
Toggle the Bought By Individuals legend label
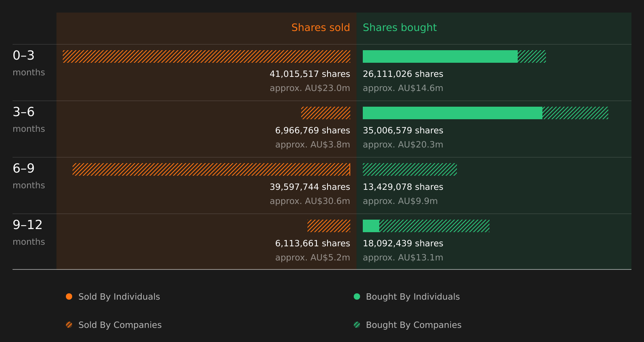tap(413, 297)
